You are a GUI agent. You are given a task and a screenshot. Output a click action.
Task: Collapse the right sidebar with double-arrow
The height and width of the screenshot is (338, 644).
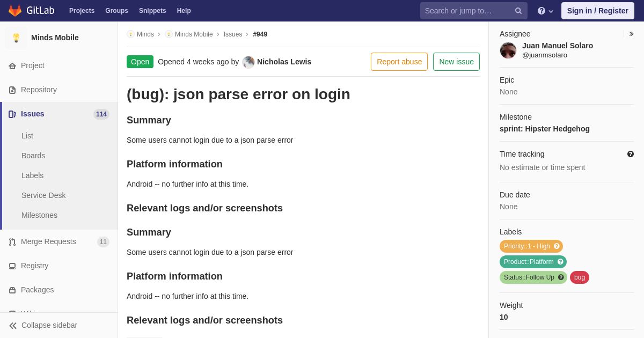tap(631, 34)
